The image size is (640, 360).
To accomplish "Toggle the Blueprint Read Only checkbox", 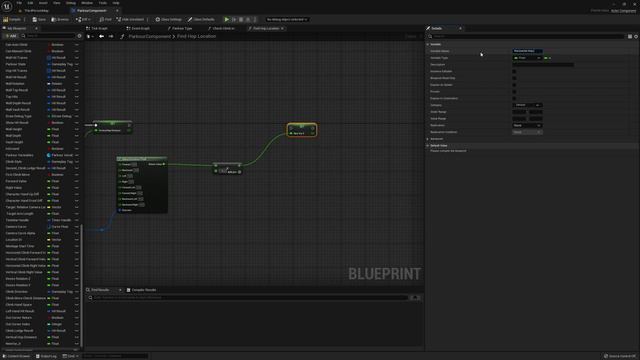I will pos(514,78).
